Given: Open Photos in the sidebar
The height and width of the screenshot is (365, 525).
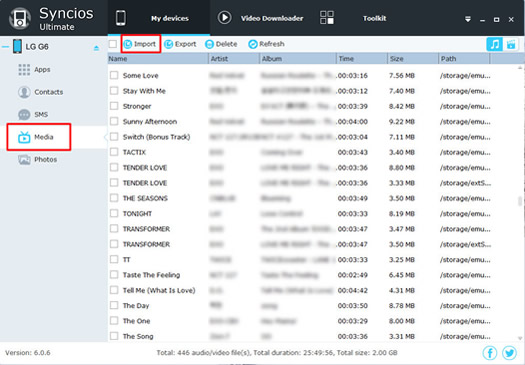Looking at the screenshot, I should 46,159.
